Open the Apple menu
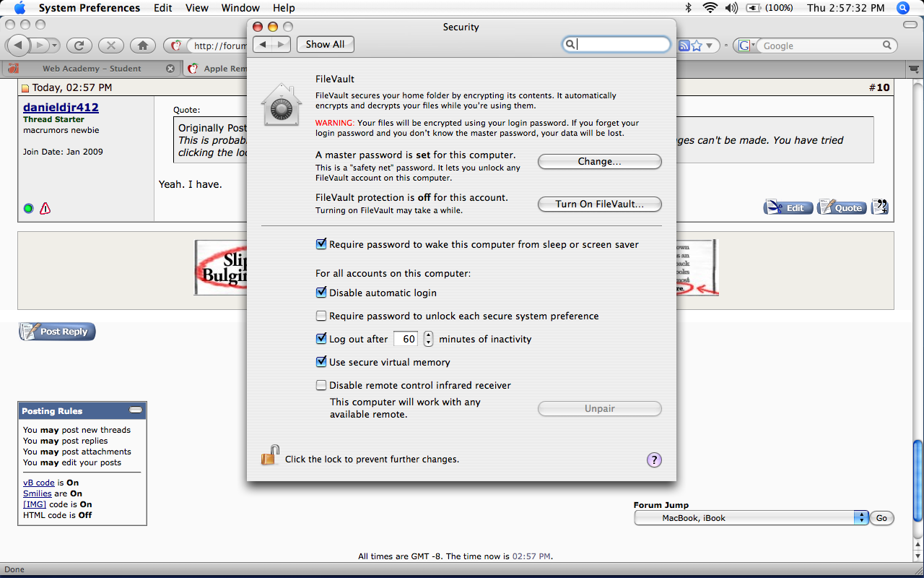The width and height of the screenshot is (924, 578). point(19,8)
